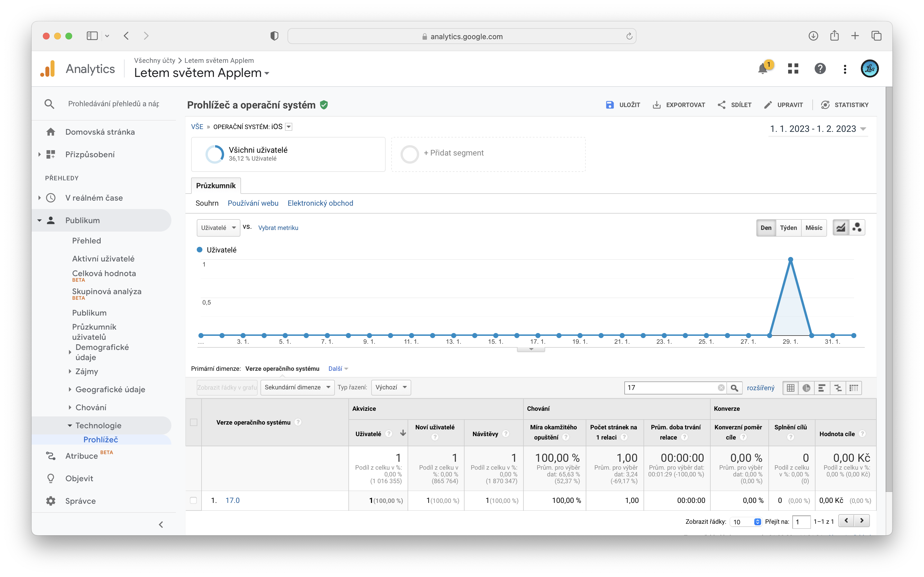
Task: Clear the table filter with the X icon
Action: tap(721, 388)
